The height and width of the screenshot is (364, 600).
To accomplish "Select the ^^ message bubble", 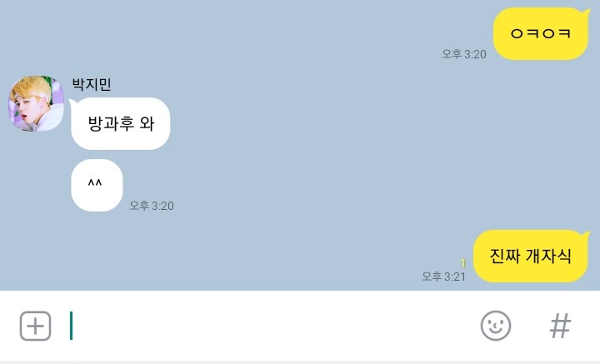I will tap(97, 185).
